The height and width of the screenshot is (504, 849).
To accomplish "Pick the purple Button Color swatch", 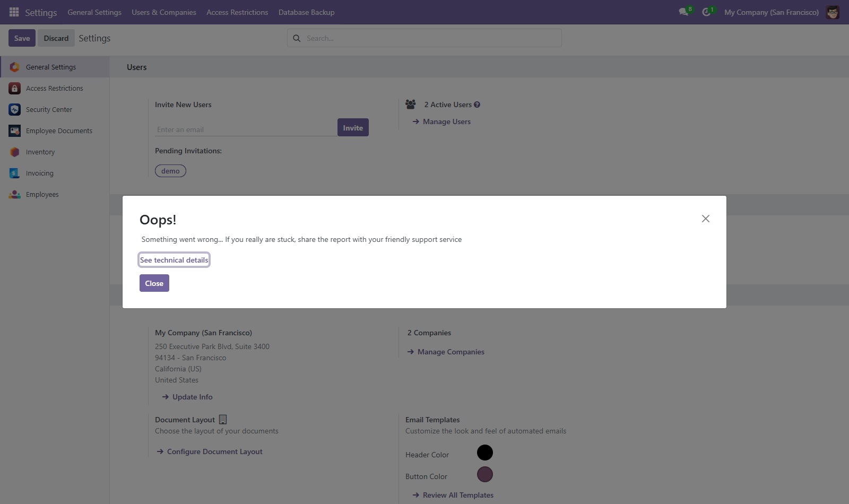I will pos(485,474).
